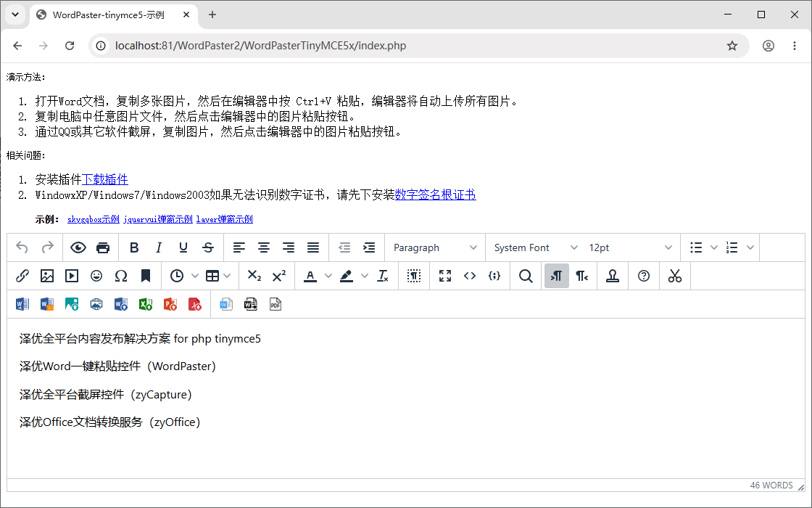The image size is (812, 508).
Task: Click the Decrease indent icon
Action: (344, 247)
